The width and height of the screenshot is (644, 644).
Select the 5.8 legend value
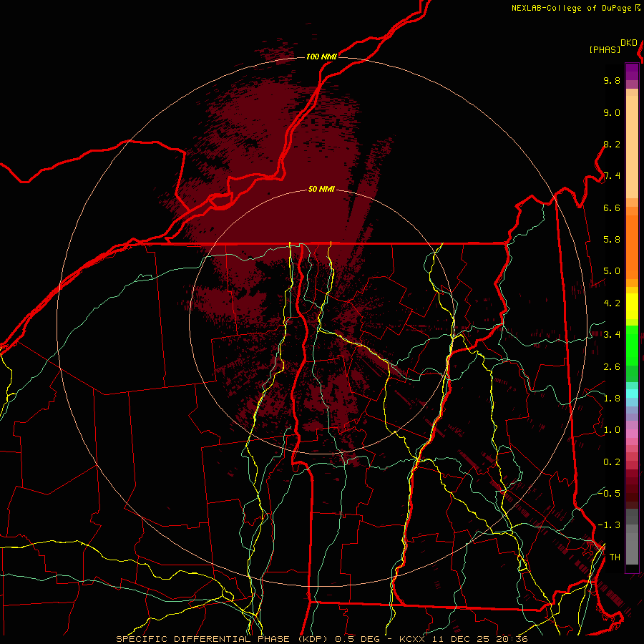coord(612,240)
